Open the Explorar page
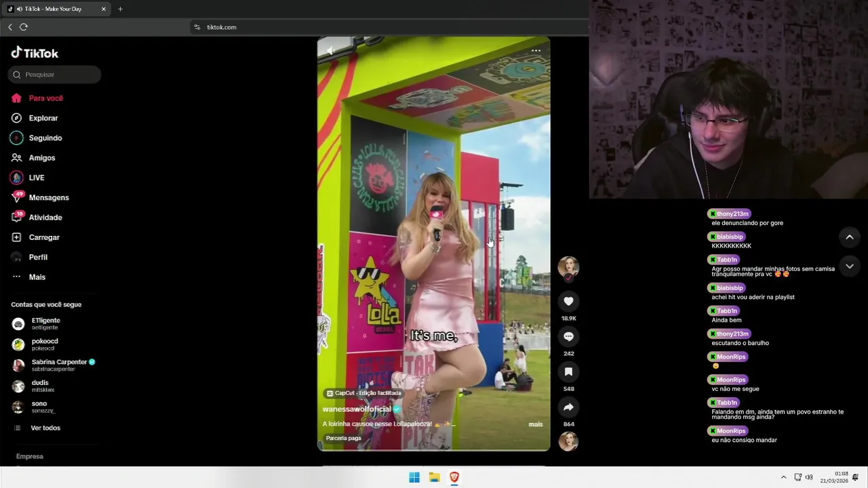Screen dimensions: 868x488 pyautogui.click(x=35, y=118)
